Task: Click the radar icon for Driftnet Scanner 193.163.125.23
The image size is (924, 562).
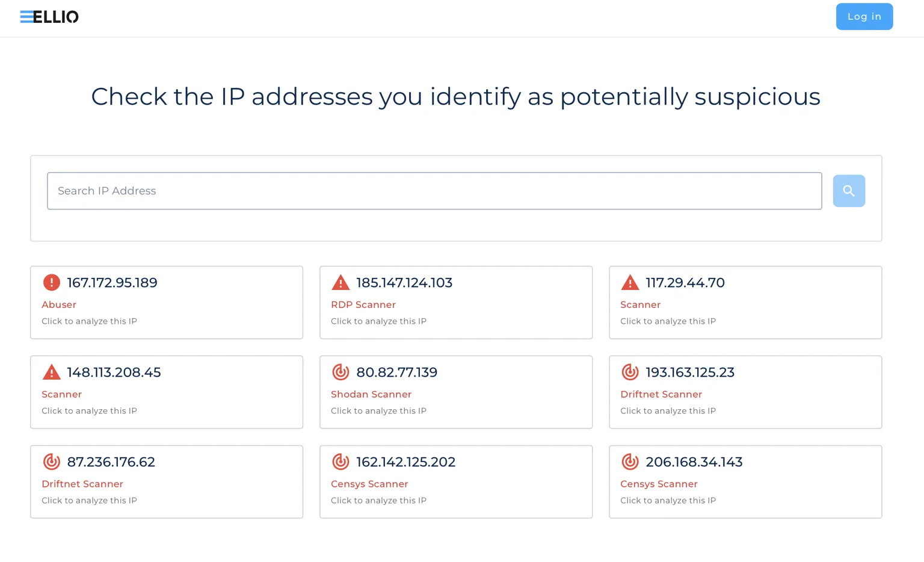Action: (630, 372)
